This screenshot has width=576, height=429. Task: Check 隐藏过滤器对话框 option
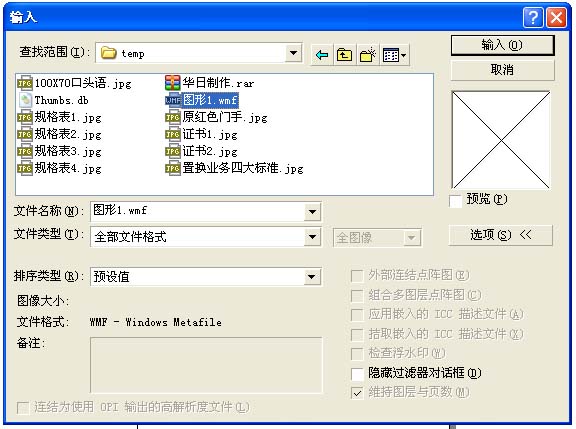[357, 374]
